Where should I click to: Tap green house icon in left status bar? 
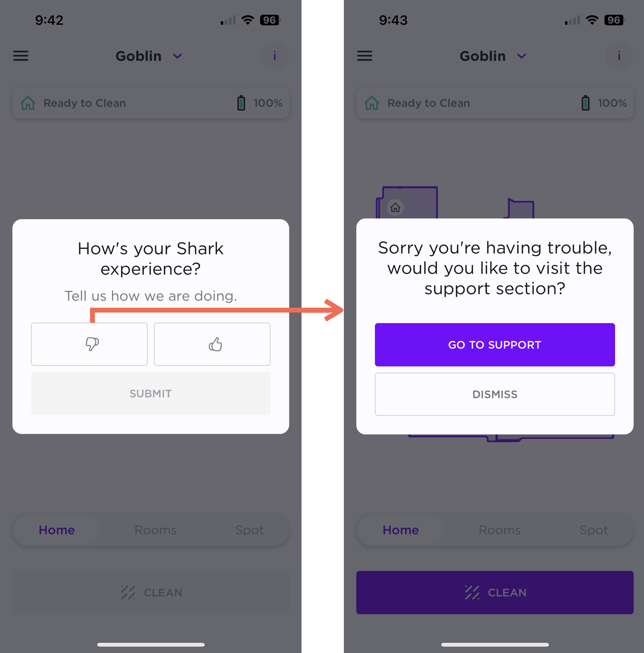[28, 103]
